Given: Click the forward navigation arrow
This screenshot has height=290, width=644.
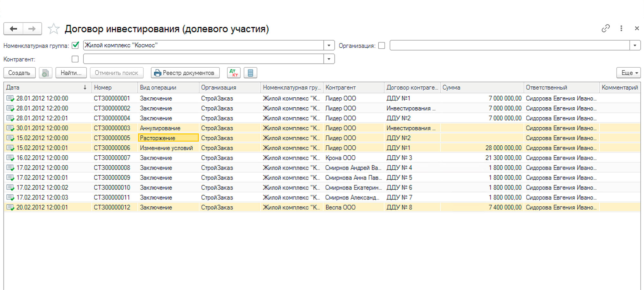Looking at the screenshot, I should pos(32,29).
